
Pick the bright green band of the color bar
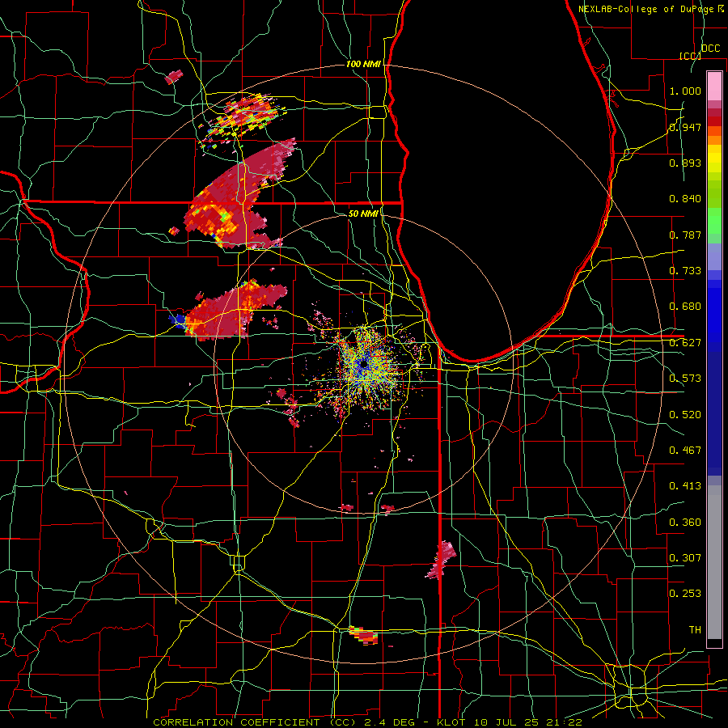pos(714,221)
